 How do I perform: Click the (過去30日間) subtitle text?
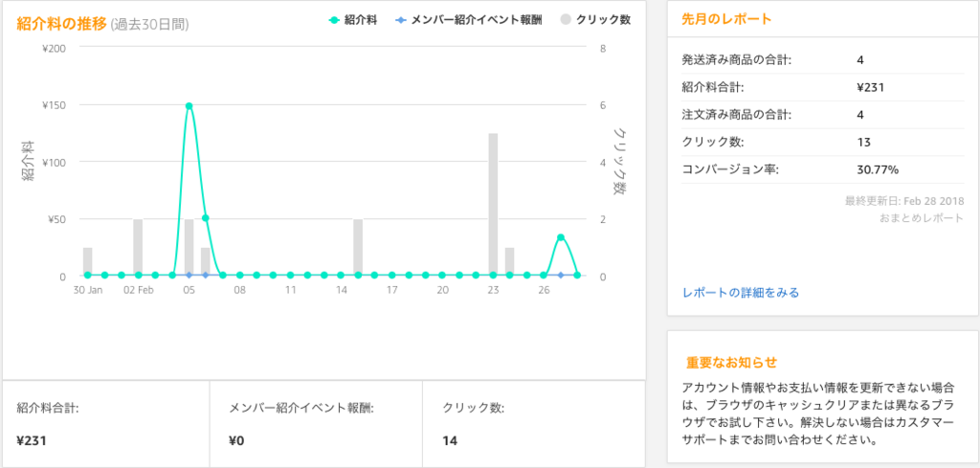pyautogui.click(x=150, y=25)
